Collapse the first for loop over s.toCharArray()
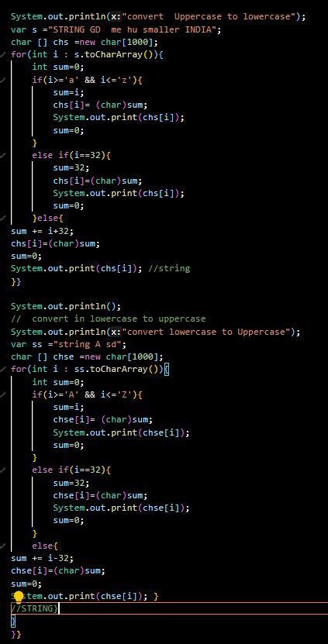This screenshot has width=328, height=644. point(2,54)
